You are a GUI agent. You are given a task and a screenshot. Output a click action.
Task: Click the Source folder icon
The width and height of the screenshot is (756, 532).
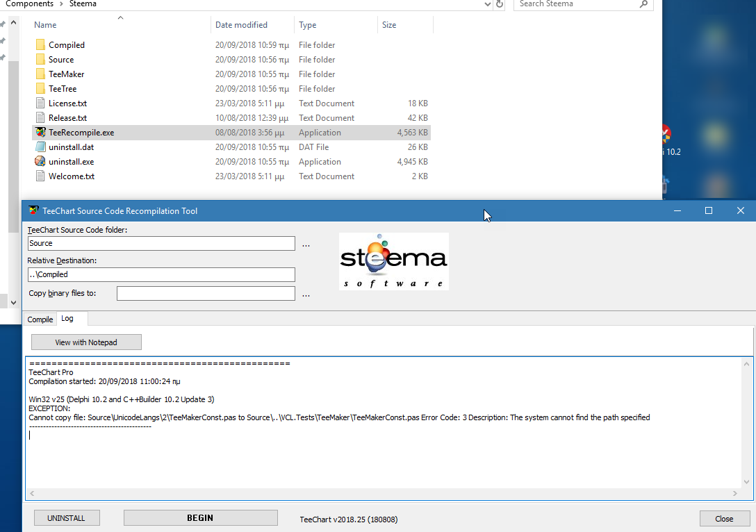pyautogui.click(x=40, y=59)
